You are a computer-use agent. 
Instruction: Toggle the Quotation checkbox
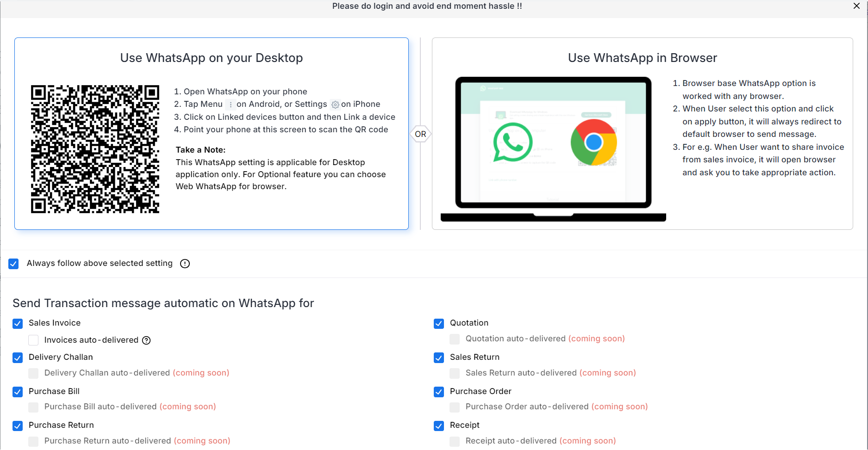coord(439,323)
